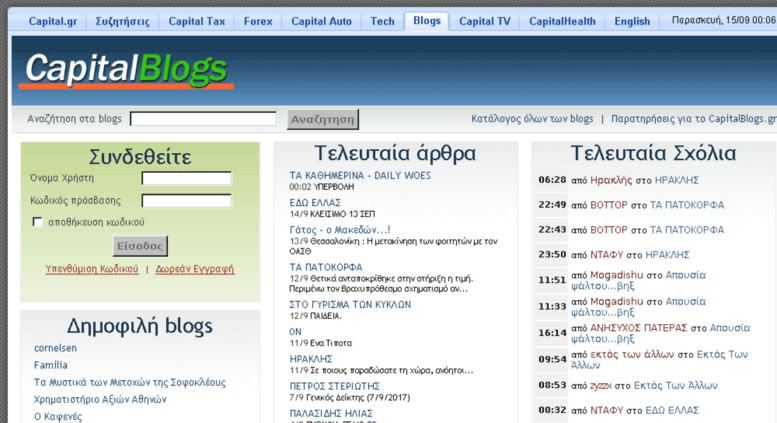This screenshot has height=423, width=777.
Task: Click the 12/9 ΠΑΙΔΕΙΑ entry text
Action: [315, 316]
